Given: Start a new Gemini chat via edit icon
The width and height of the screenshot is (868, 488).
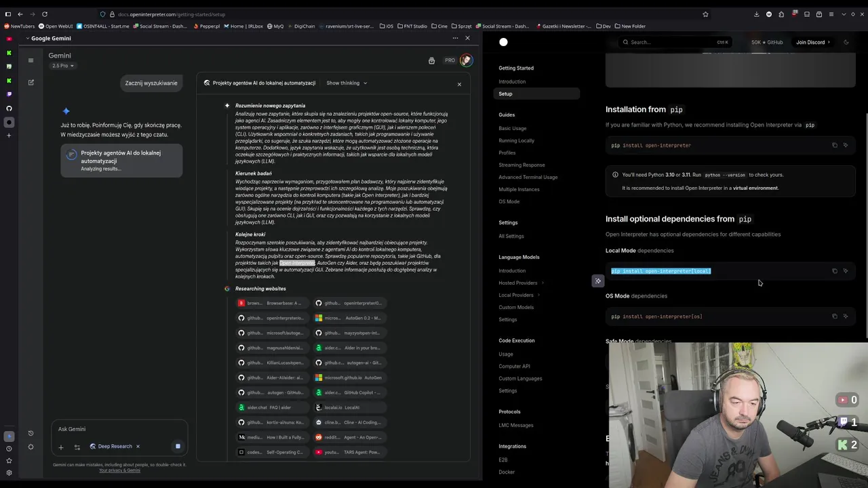Looking at the screenshot, I should (31, 82).
